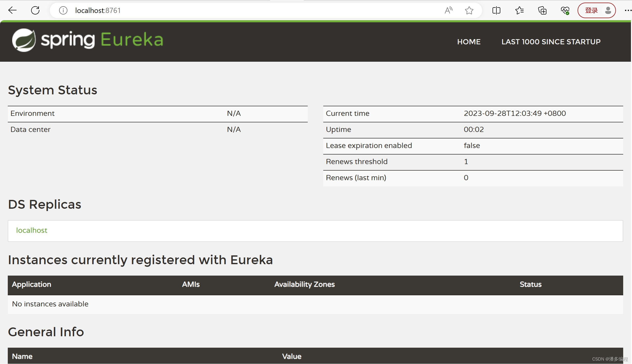Click the Spring Eureka logo

[88, 40]
